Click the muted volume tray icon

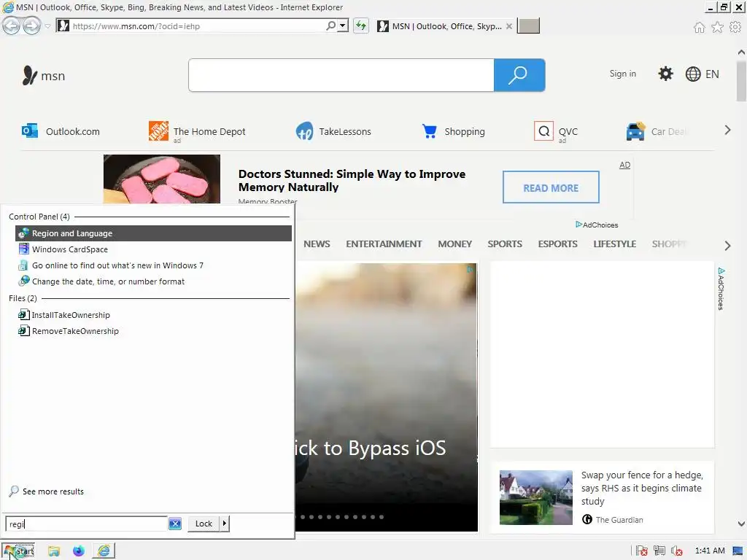(x=676, y=551)
